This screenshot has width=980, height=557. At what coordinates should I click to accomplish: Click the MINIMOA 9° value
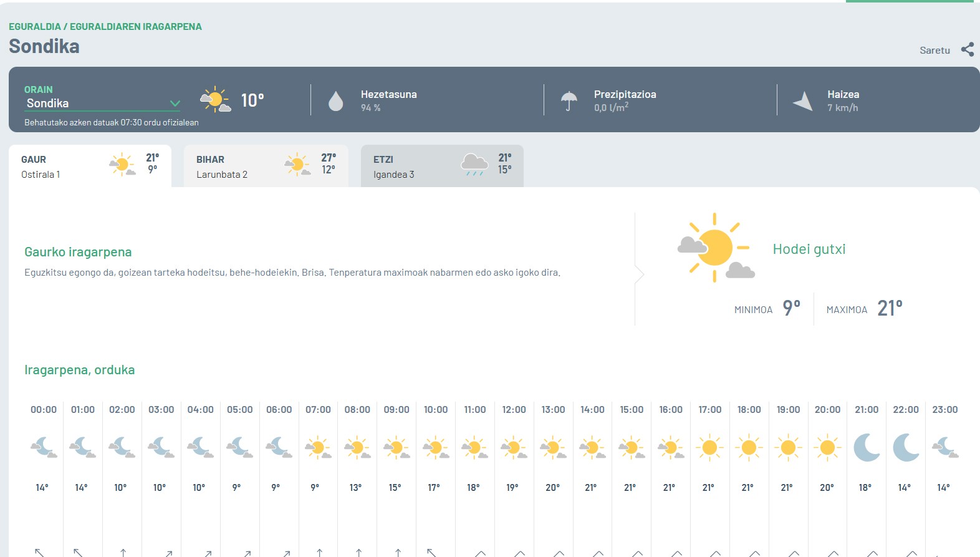pos(791,308)
